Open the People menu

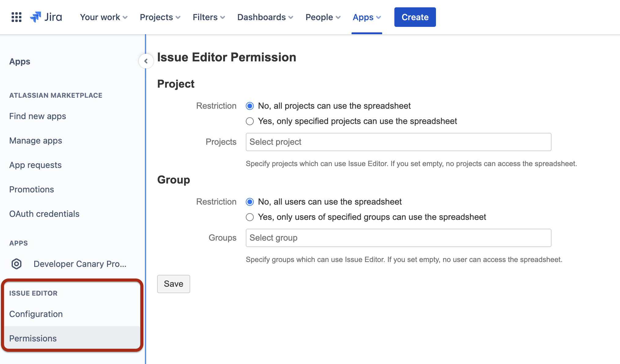(x=323, y=17)
